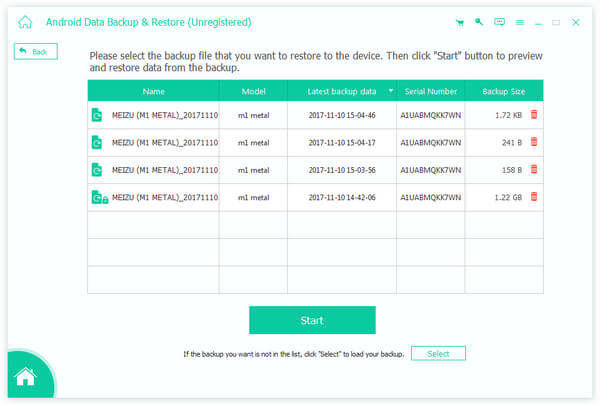The width and height of the screenshot is (600, 406).
Task: Click the key register icon
Action: (x=479, y=22)
